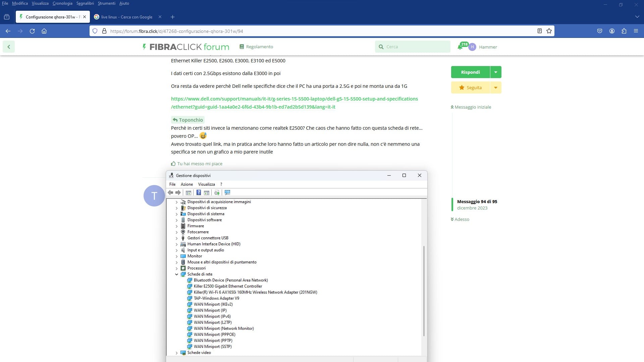Expand the Schede video node
644x362 pixels.
point(177,353)
